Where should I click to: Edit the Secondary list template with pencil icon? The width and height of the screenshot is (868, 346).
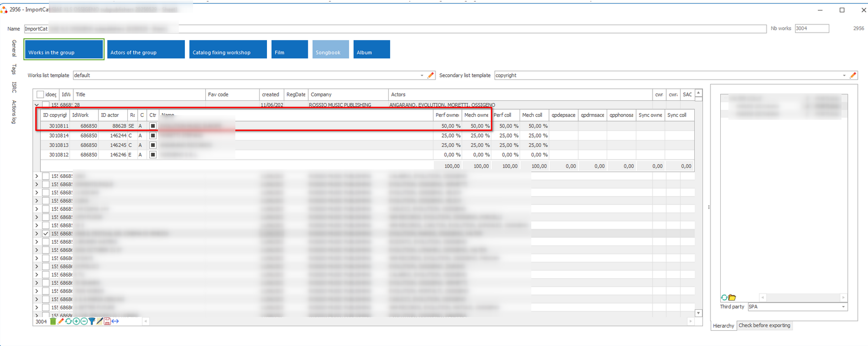tap(853, 75)
